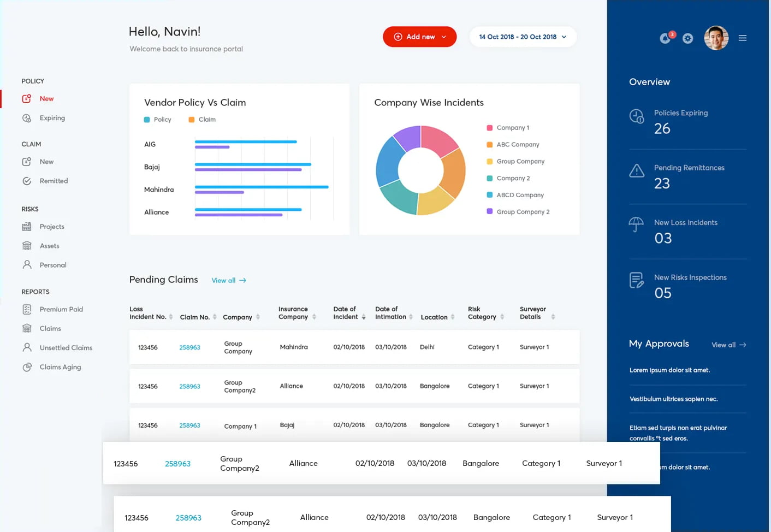This screenshot has width=771, height=532.
Task: Toggle the Claim legend in Vendor chart
Action: pyautogui.click(x=201, y=119)
